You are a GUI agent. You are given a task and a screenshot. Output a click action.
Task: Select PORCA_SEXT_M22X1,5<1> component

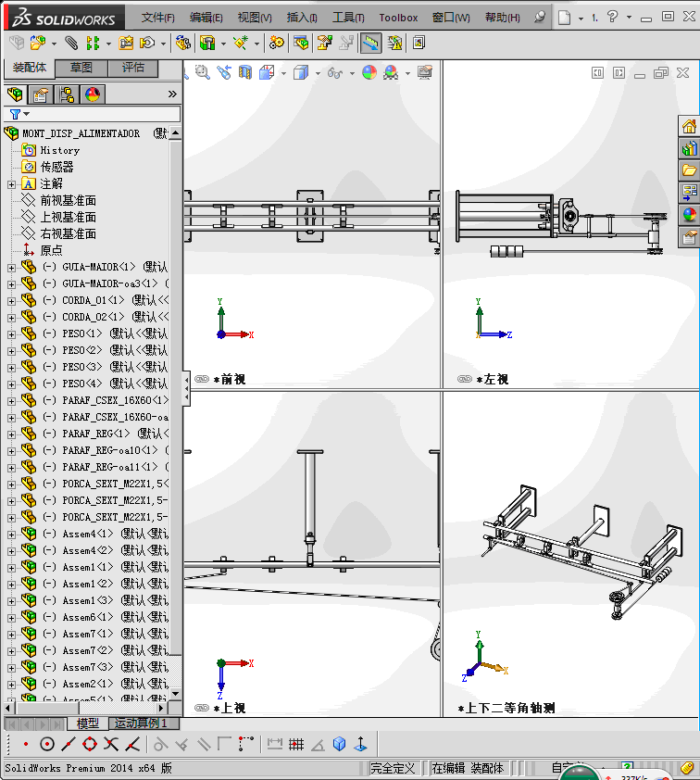click(x=116, y=484)
